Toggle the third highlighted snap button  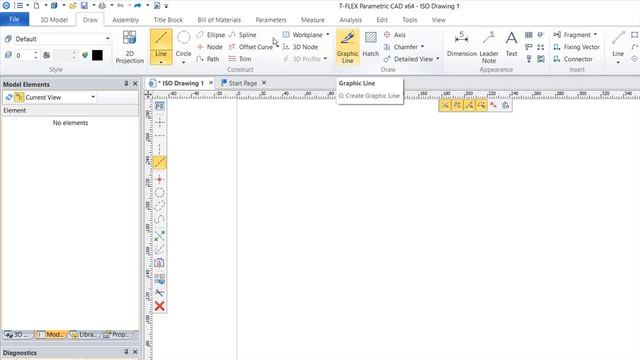pyautogui.click(x=469, y=105)
